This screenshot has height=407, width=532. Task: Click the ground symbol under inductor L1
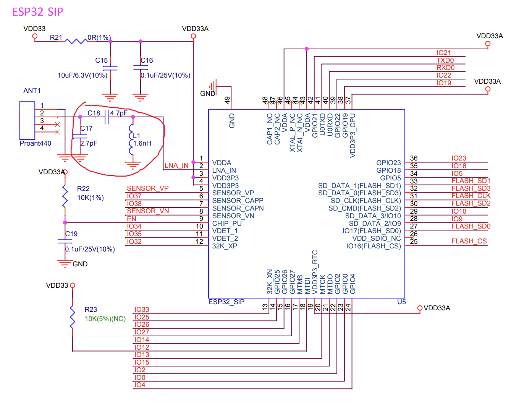133,166
